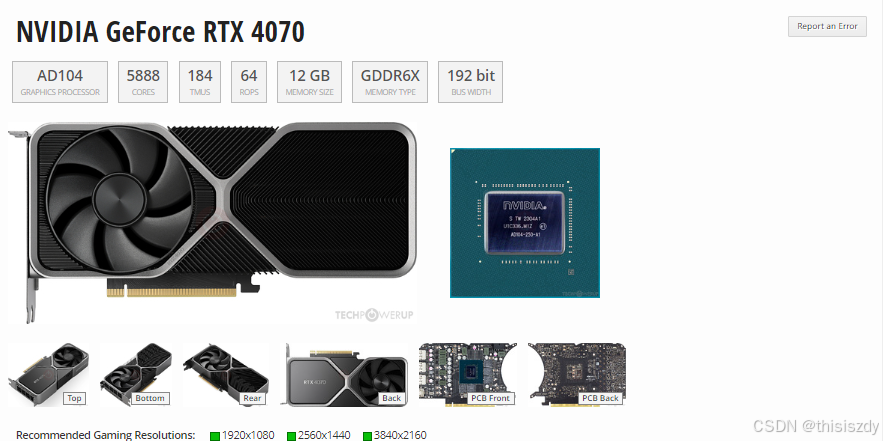
Task: Click the GDDR6X Memory Type box
Action: (390, 82)
